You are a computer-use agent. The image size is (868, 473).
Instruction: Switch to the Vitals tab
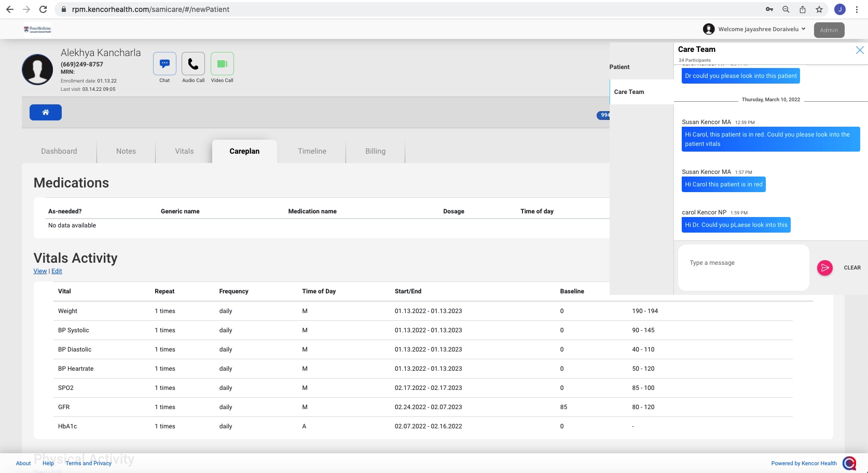(x=184, y=151)
